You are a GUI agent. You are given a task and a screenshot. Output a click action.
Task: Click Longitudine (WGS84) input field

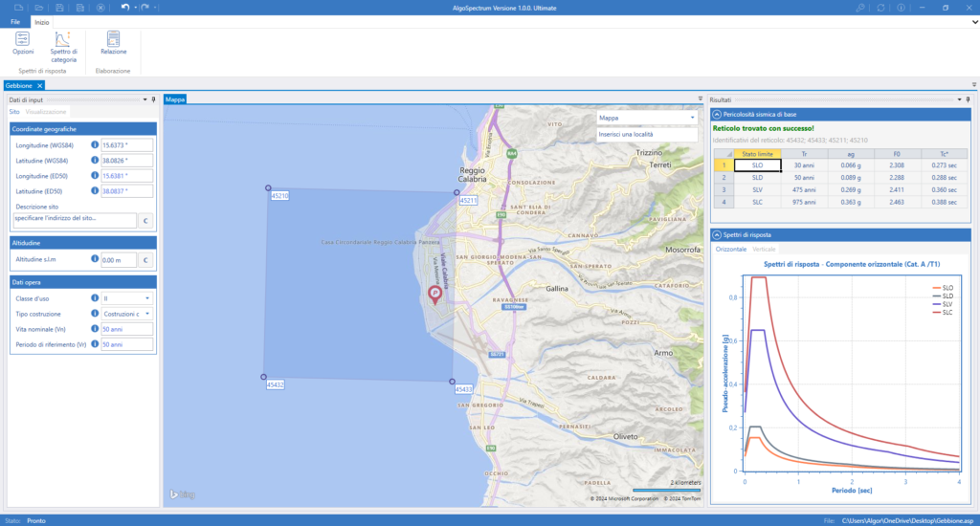pyautogui.click(x=127, y=145)
